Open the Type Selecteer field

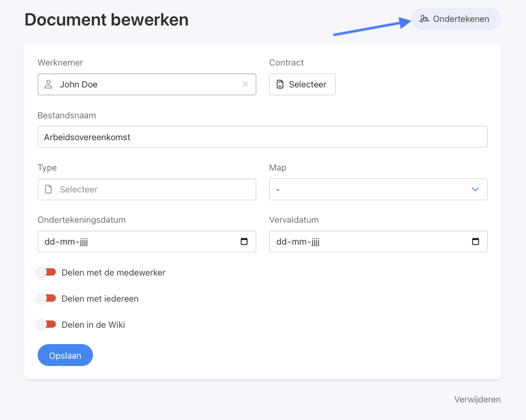click(147, 189)
